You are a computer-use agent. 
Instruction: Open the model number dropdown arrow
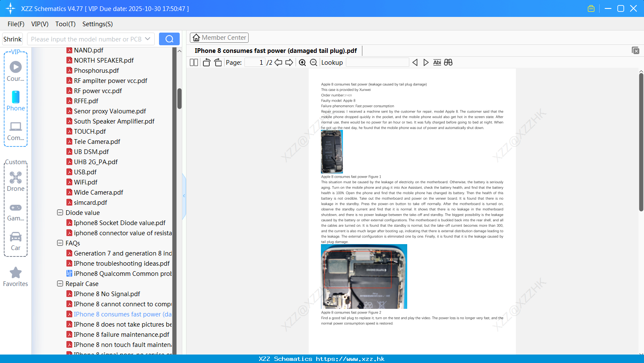click(x=148, y=39)
